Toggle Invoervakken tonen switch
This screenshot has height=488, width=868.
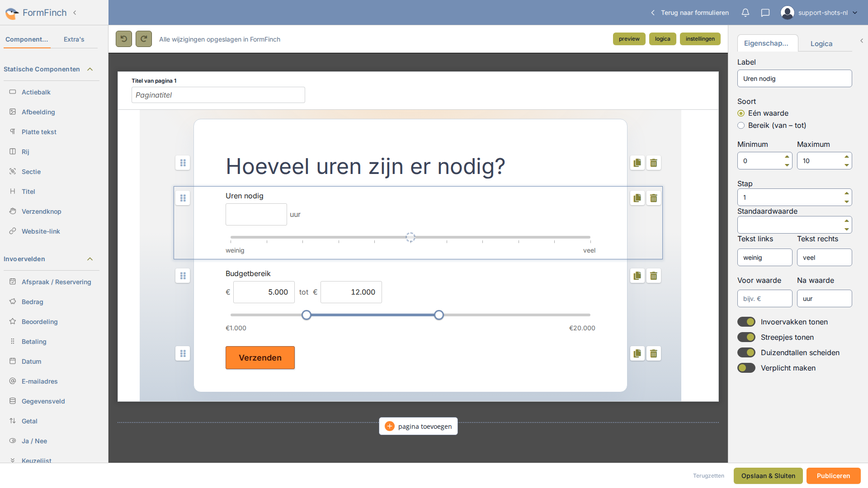pyautogui.click(x=746, y=322)
